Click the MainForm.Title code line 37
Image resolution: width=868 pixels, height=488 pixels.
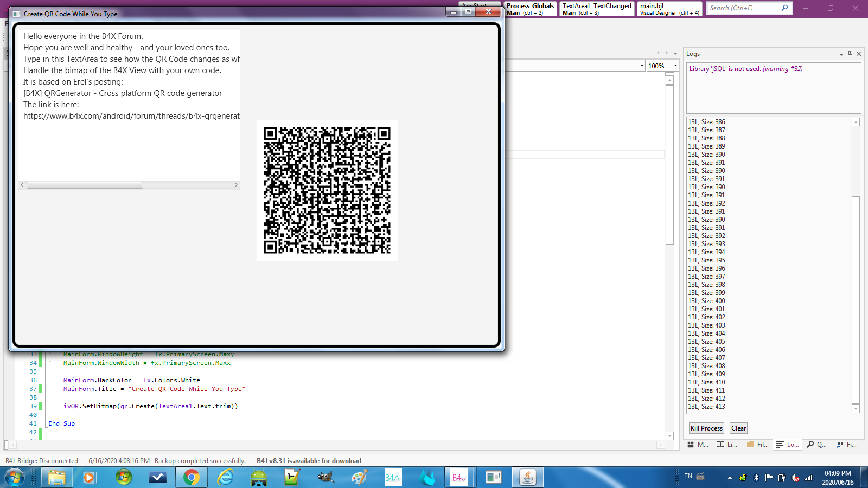[x=154, y=389]
